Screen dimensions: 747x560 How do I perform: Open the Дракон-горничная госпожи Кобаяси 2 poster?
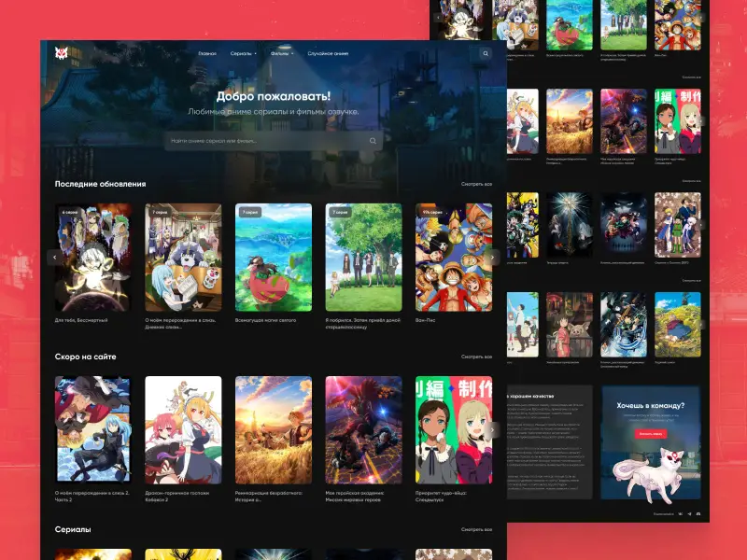[x=183, y=430]
